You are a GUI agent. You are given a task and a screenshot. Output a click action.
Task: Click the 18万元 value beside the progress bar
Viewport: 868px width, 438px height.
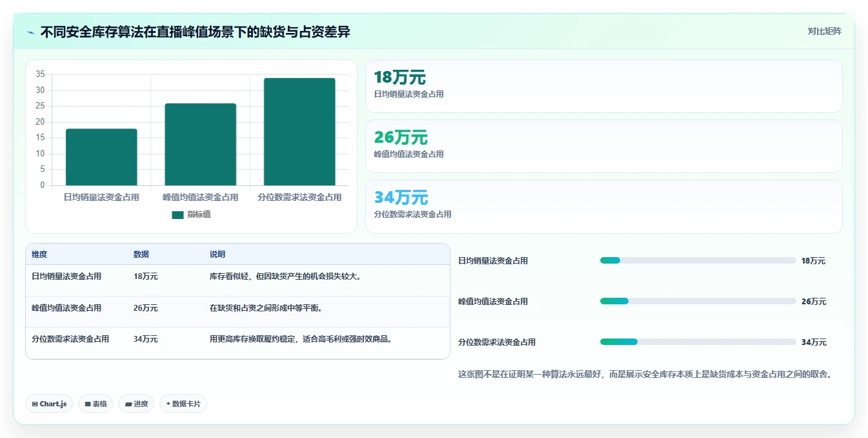pyautogui.click(x=813, y=261)
